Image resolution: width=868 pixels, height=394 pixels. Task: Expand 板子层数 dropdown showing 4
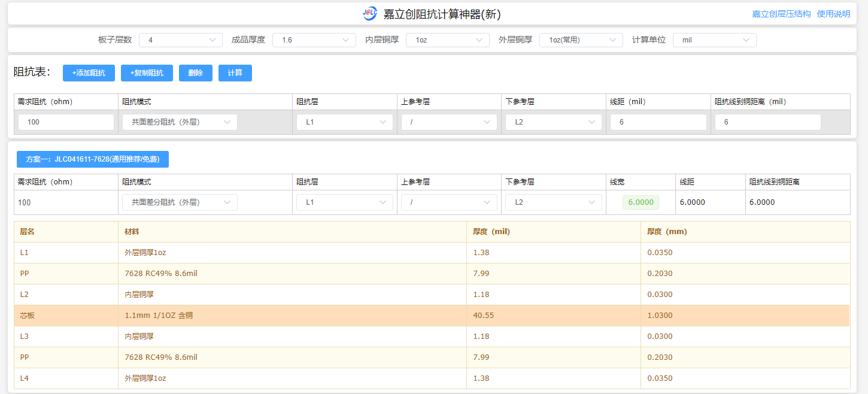click(181, 40)
